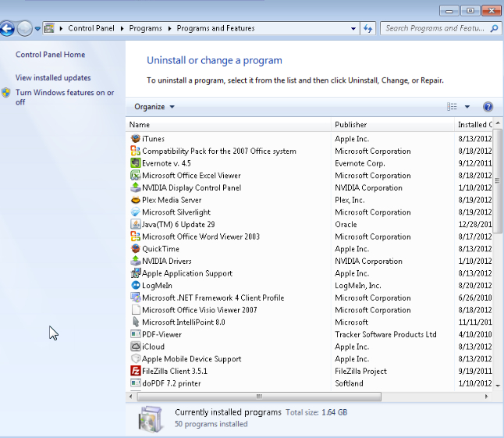Open Turn Windows features on or off
504x438 pixels.
pyautogui.click(x=65, y=97)
